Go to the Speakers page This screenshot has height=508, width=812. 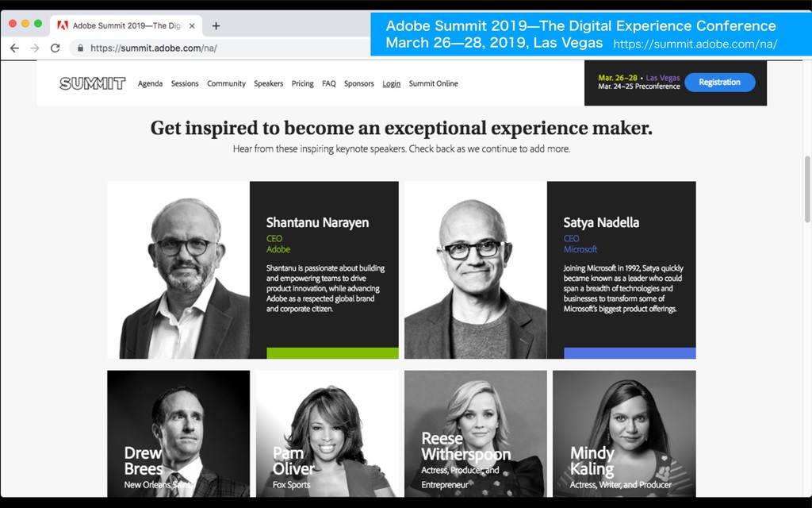coord(268,83)
